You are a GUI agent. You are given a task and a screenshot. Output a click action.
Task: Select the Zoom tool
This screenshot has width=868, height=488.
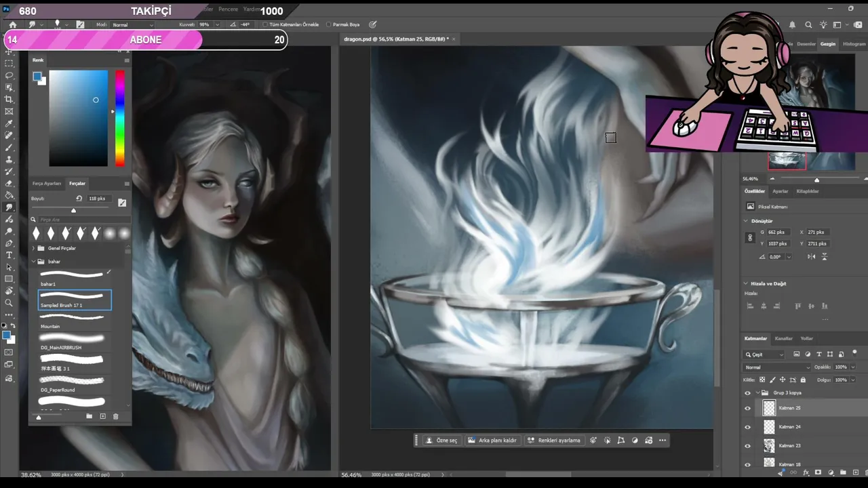point(9,303)
